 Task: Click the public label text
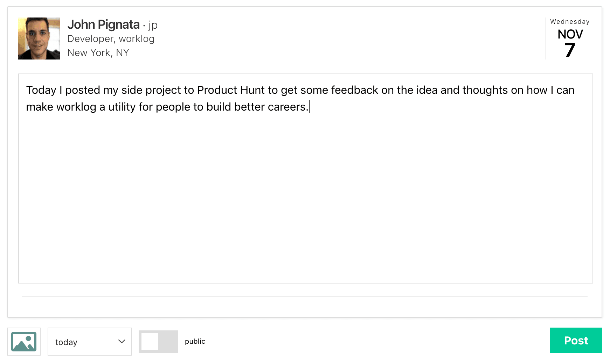coord(195,341)
